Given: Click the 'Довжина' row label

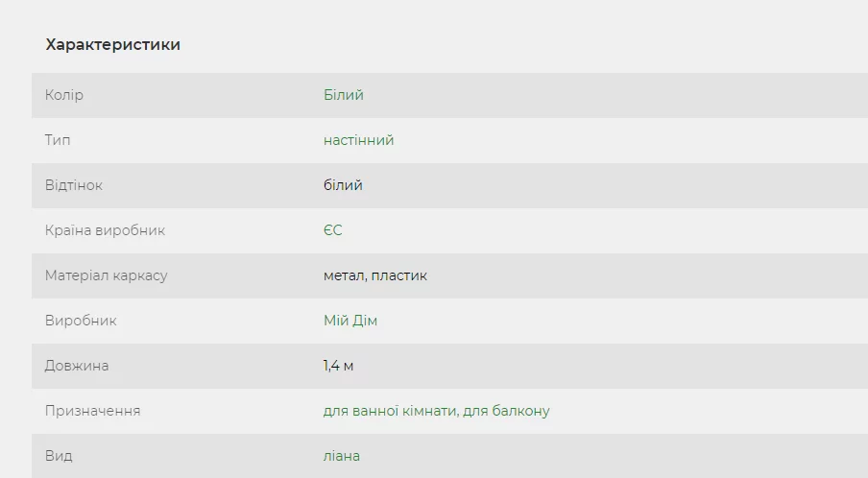Looking at the screenshot, I should coord(77,366).
